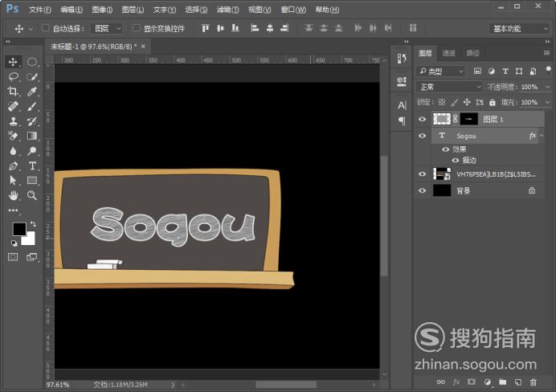Viewport: 556px width, 392px height.
Task: Select the Eyedropper tool
Action: click(32, 92)
